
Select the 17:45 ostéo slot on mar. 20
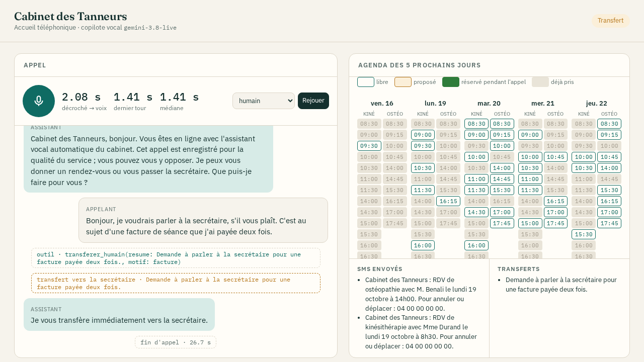[x=502, y=223]
